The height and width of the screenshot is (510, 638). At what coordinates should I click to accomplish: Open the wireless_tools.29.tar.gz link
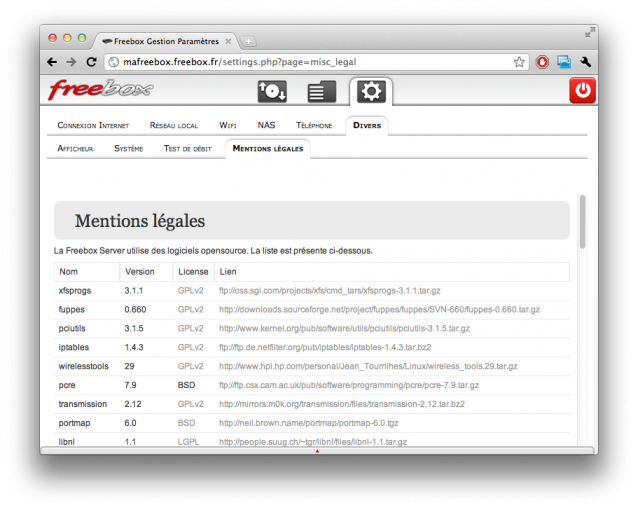tap(368, 366)
